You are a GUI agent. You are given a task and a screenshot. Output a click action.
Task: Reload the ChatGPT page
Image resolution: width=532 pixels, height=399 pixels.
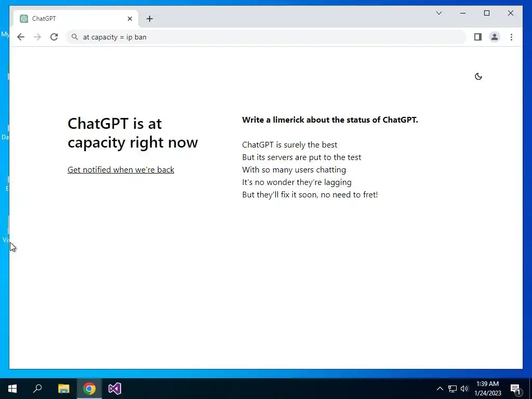tap(54, 37)
